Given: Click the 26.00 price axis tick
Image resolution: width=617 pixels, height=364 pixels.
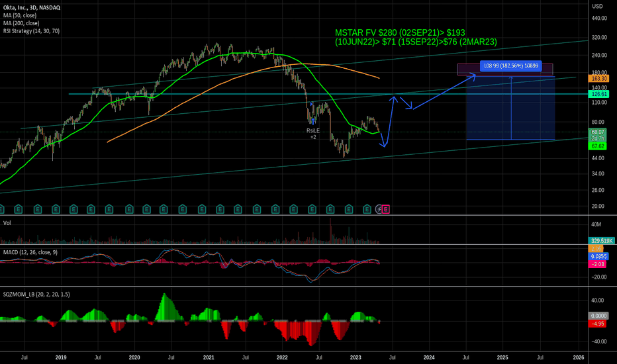Looking at the screenshot, I should [598, 190].
